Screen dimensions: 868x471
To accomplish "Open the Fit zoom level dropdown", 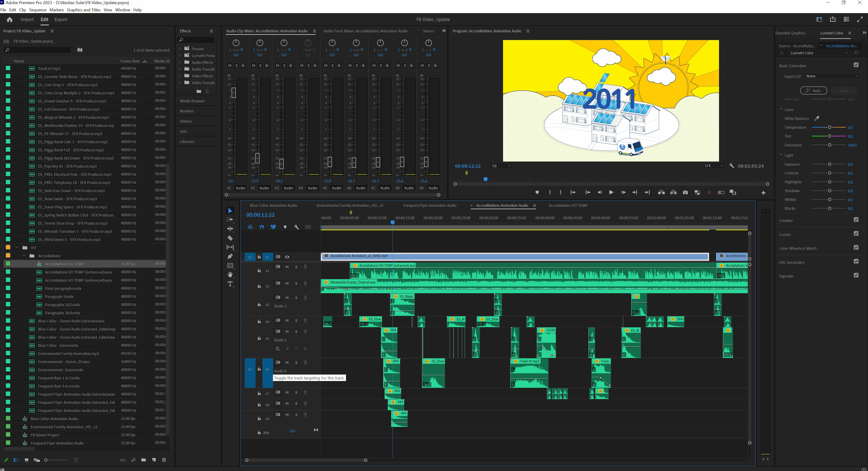I will click(x=501, y=166).
